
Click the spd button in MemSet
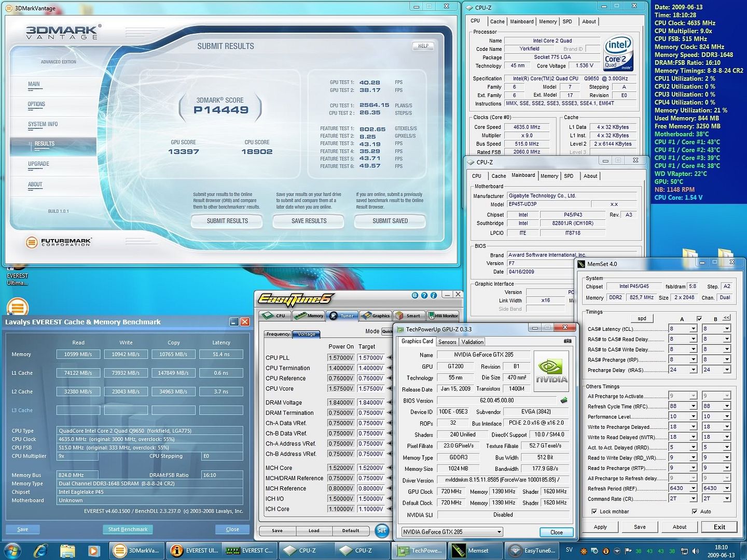tap(642, 318)
